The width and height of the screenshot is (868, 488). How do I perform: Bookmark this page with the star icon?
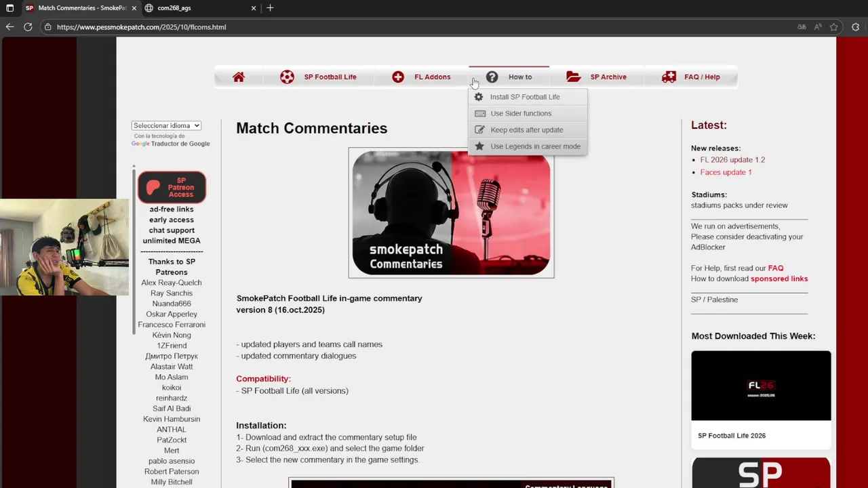point(834,27)
